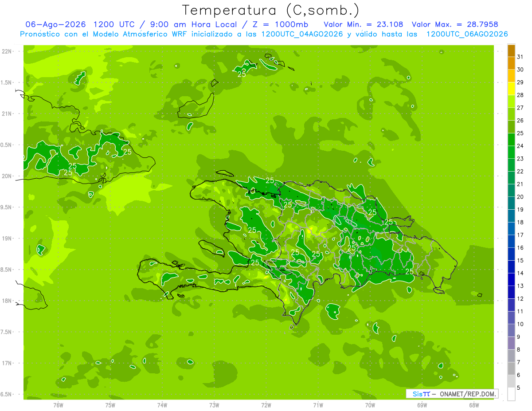Screen dimensions: 532x411
Task: Click the colorbar label 14
Action: pos(520,274)
